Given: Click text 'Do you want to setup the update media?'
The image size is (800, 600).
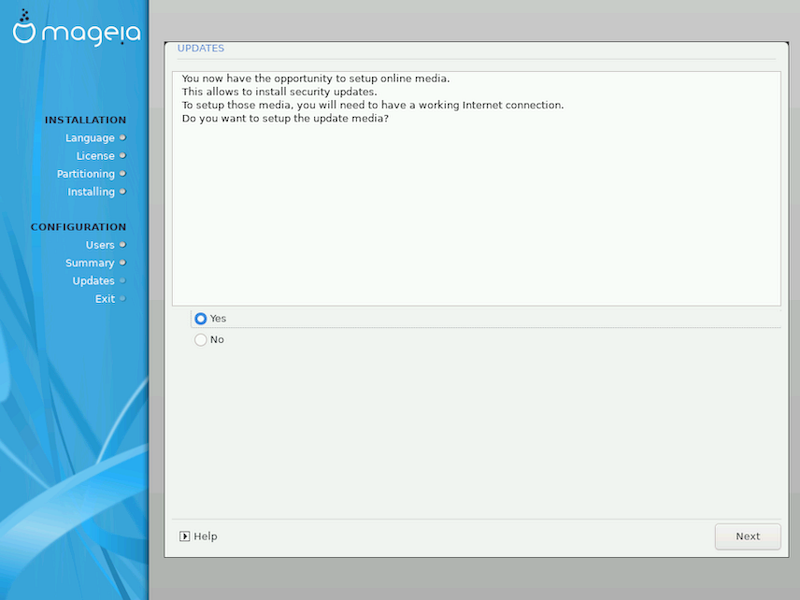Looking at the screenshot, I should click(285, 118).
